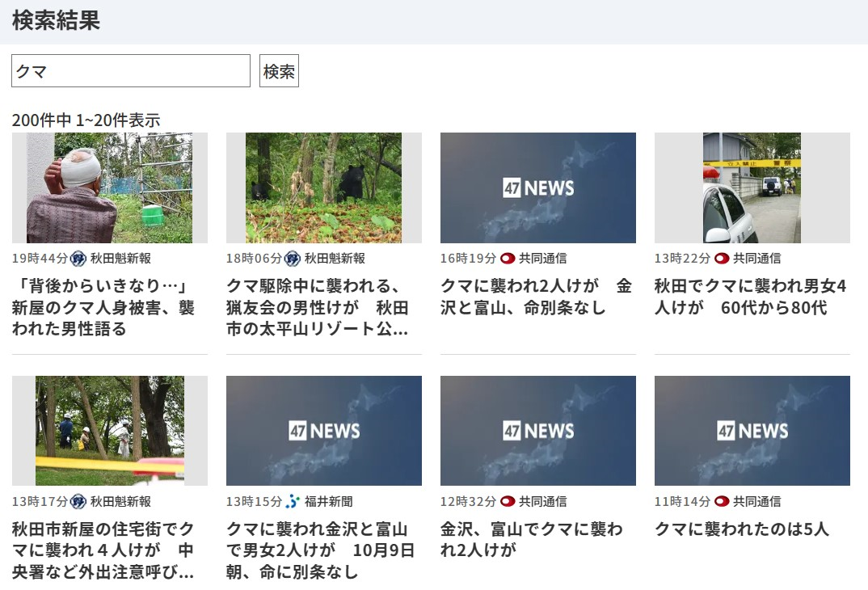Open park investigation thumbnail for 13時17分 article
The image size is (868, 590).
(x=110, y=431)
